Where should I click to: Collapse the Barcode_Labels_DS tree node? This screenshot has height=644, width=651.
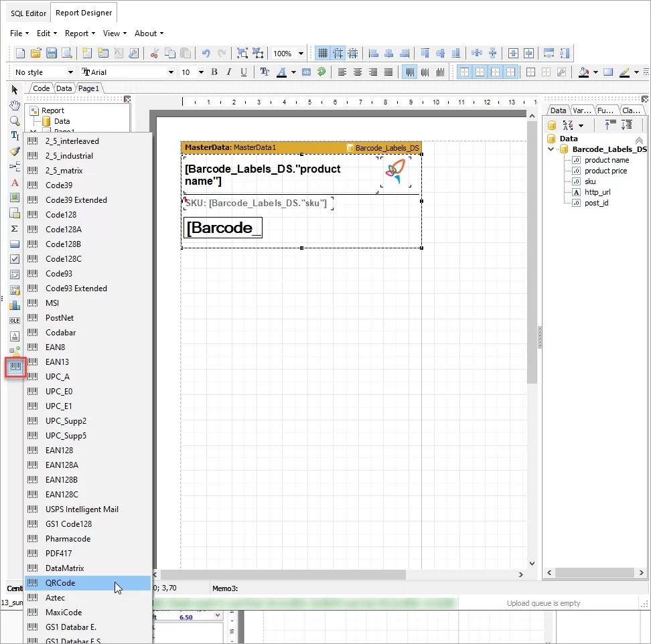pyautogui.click(x=551, y=149)
